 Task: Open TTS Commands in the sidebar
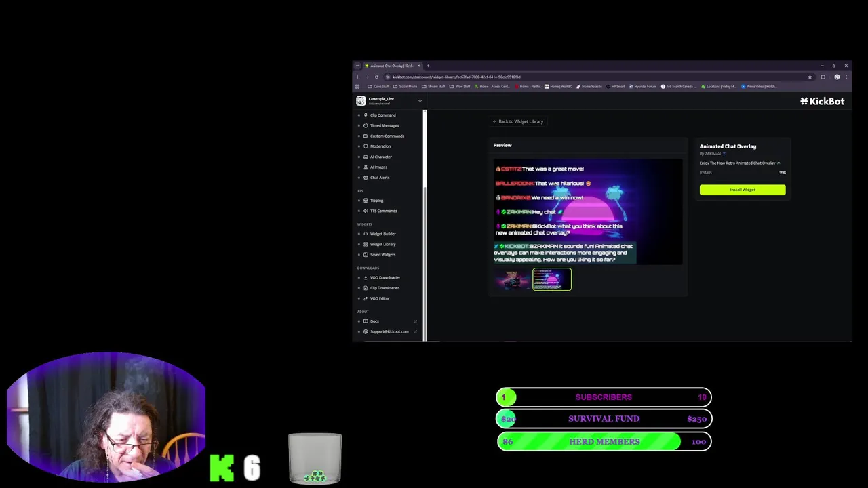383,211
